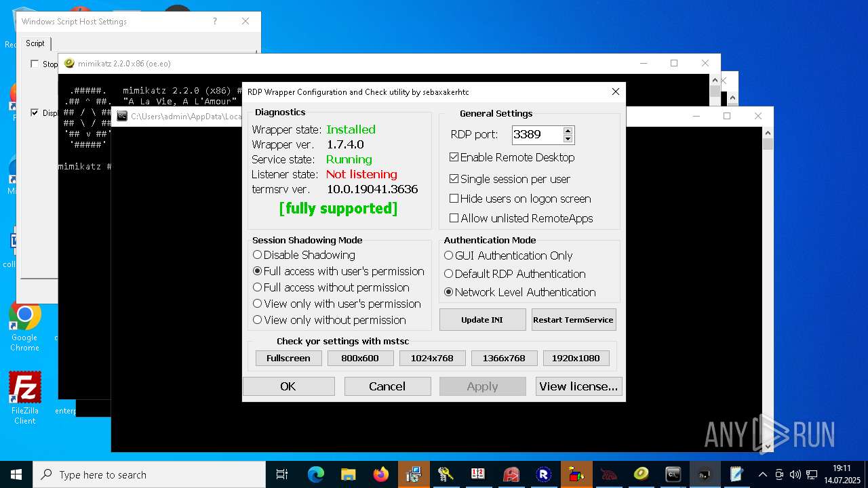Switch to the Script tab
Image resolution: width=868 pixels, height=488 pixels.
pyautogui.click(x=35, y=43)
